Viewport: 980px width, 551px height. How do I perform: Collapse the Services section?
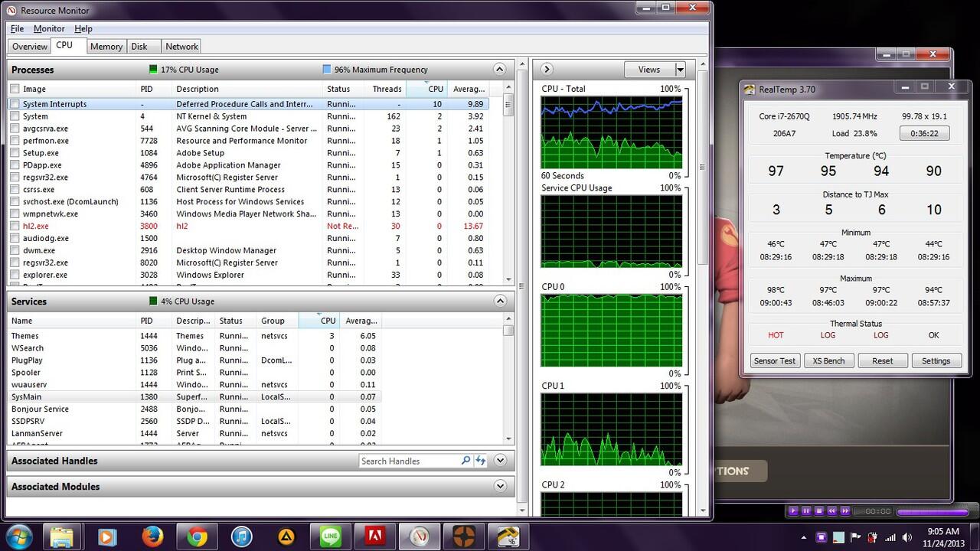point(500,302)
